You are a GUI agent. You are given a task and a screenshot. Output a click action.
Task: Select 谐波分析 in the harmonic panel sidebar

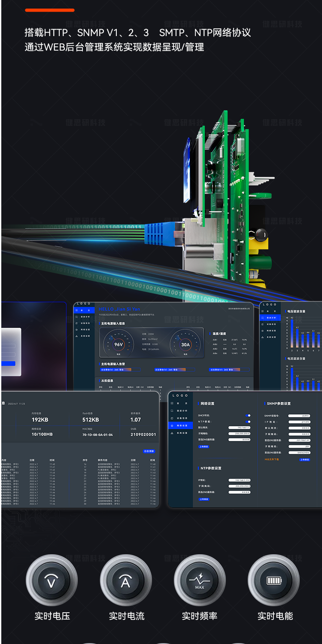270,318
